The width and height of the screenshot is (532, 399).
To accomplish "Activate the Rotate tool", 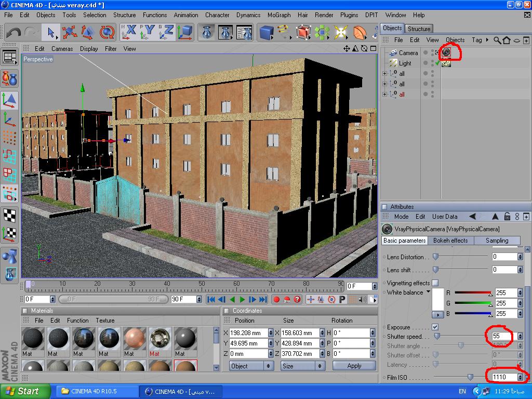I will (x=107, y=33).
